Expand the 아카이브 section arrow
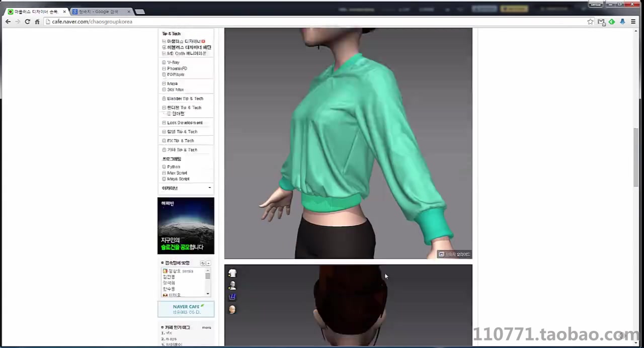The width and height of the screenshot is (644, 348). pos(209,188)
